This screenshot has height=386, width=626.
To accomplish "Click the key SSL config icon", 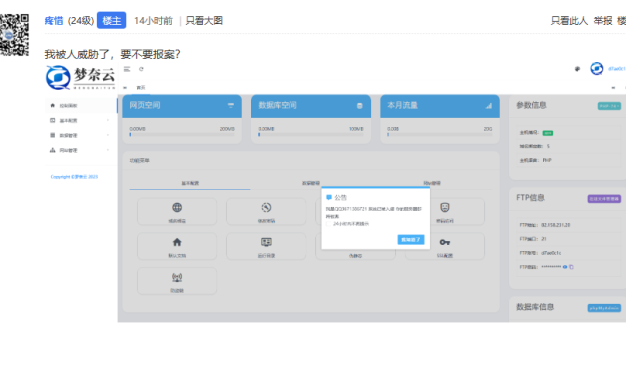I will 445,242.
